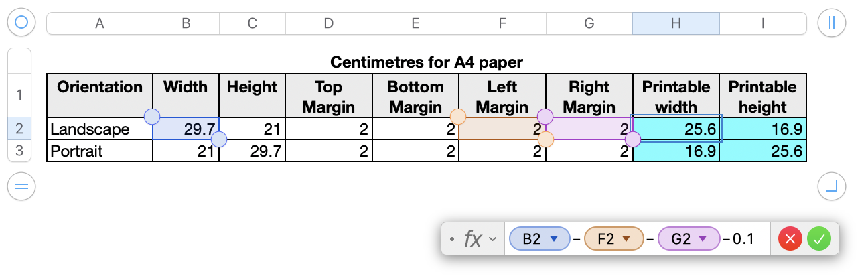
Task: Select row 2 header
Action: pyautogui.click(x=19, y=129)
